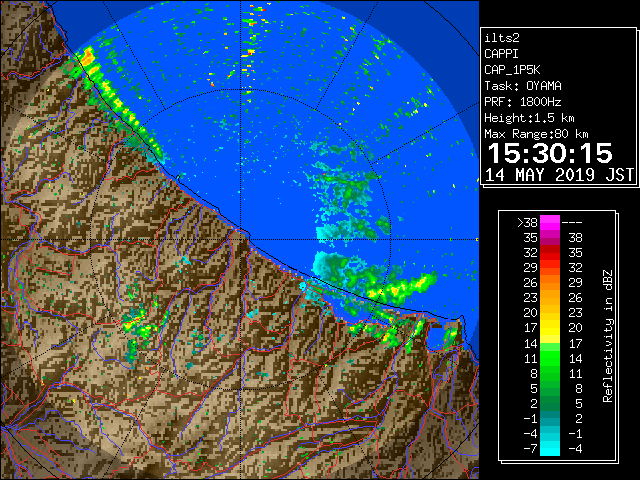The height and width of the screenshot is (480, 640).
Task: Click the Reflectivity in dBZ axis label
Action: point(608,336)
